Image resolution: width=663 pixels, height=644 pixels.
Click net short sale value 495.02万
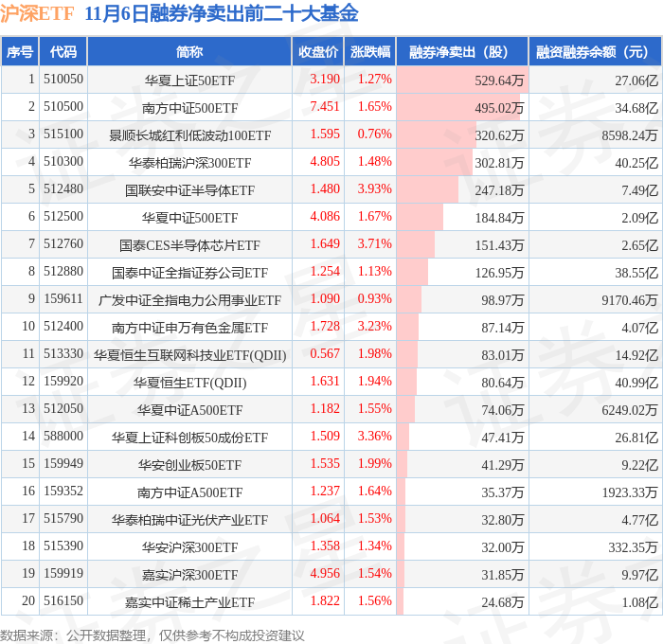point(499,107)
